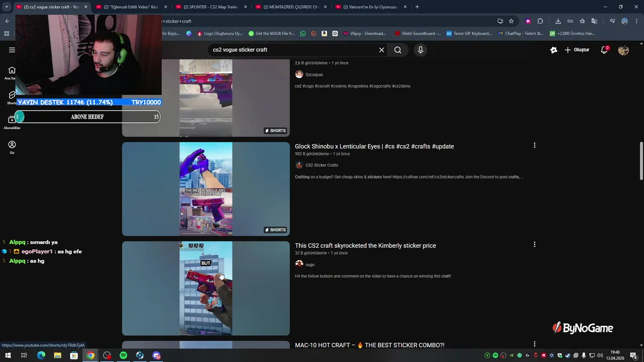
Task: Open the browser extensions puzzle icon
Action: tap(540, 21)
